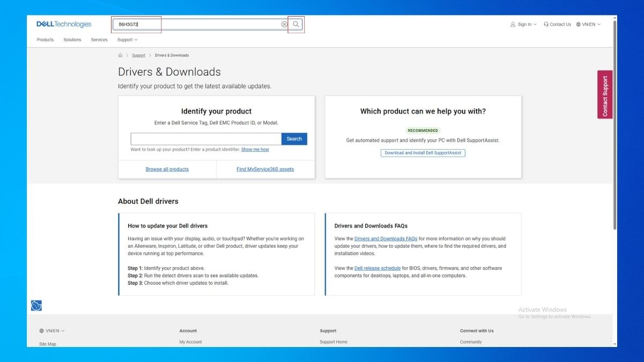Click Site Map in the footer

(48, 344)
